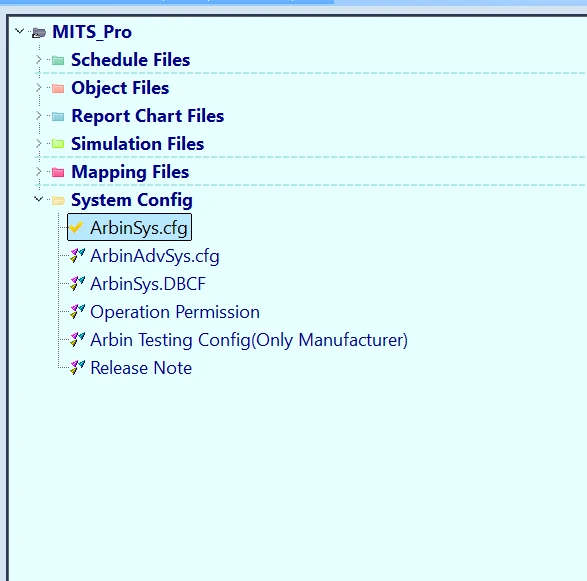
Task: Click the MITS_Pro root folder icon
Action: 39,33
